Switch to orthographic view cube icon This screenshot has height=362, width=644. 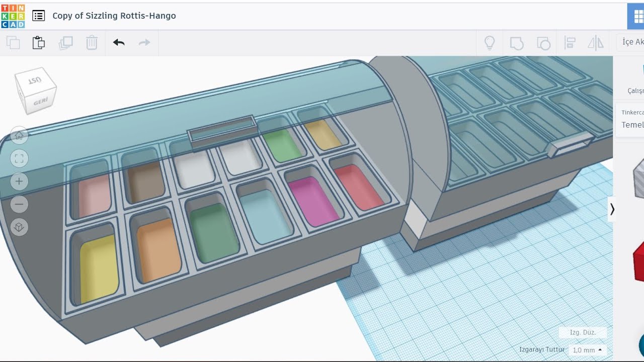tap(19, 227)
